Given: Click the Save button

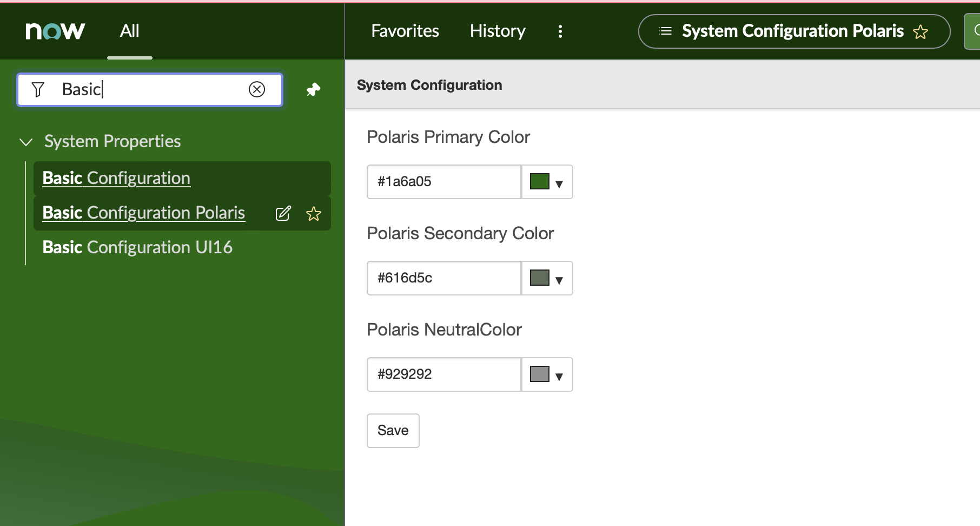Looking at the screenshot, I should click(393, 430).
